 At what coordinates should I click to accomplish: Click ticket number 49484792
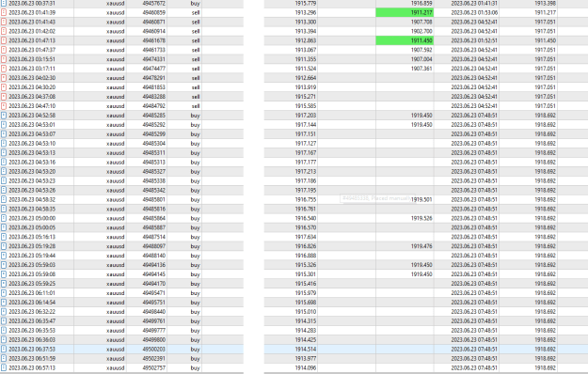pos(153,106)
